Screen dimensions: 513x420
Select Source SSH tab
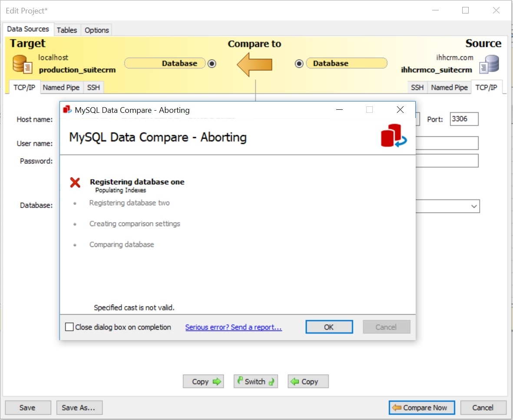[x=417, y=88]
